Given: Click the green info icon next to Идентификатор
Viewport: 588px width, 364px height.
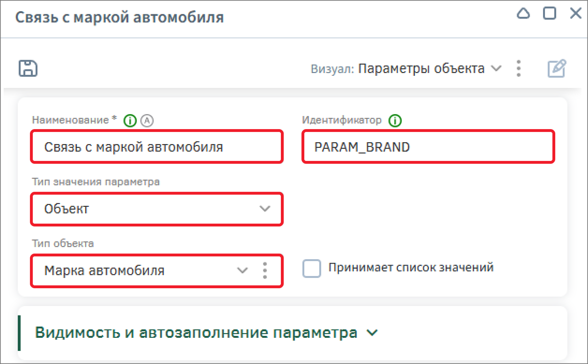Looking at the screenshot, I should coord(396,121).
